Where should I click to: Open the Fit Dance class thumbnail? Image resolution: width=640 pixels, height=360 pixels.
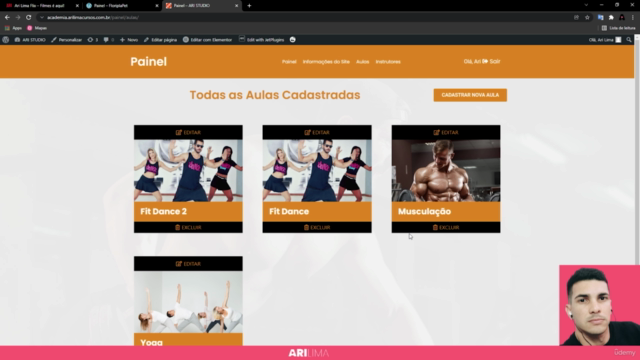317,171
